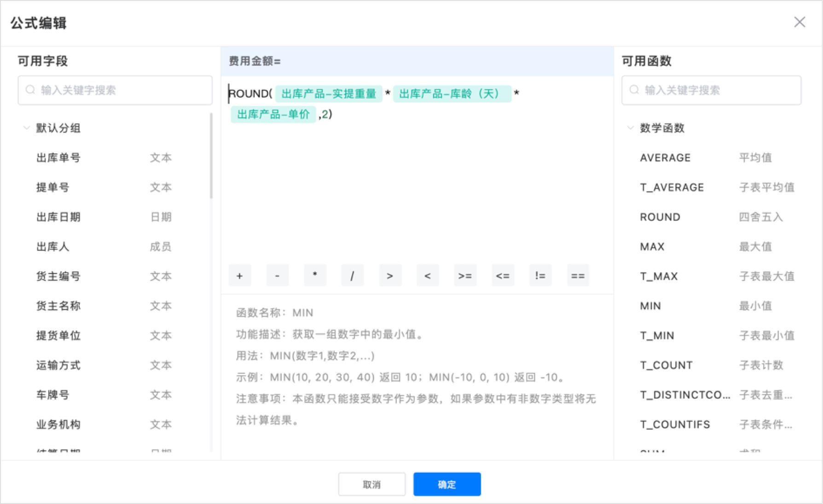Insert the double equals operator
823x504 pixels.
pyautogui.click(x=578, y=276)
